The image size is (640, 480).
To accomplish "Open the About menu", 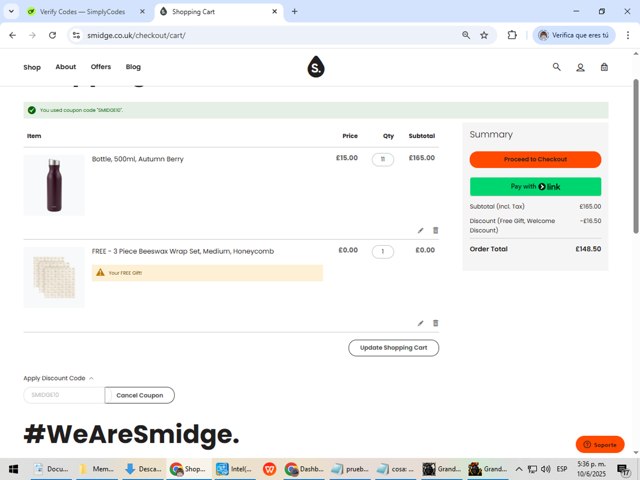I will pos(66,67).
